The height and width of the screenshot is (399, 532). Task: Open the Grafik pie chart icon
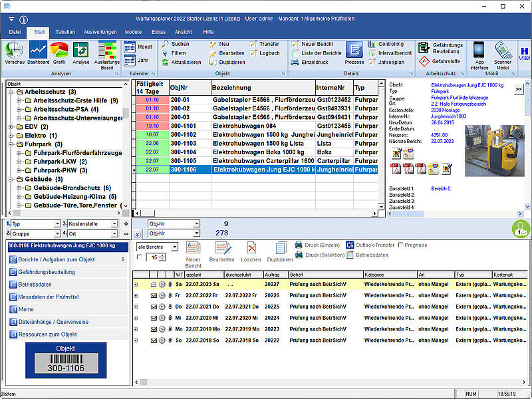click(59, 51)
